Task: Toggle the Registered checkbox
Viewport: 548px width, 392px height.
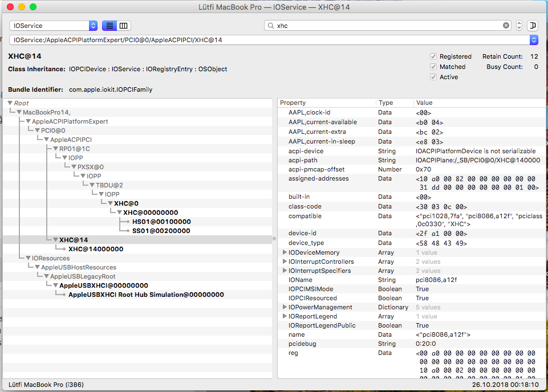Action: 433,56
